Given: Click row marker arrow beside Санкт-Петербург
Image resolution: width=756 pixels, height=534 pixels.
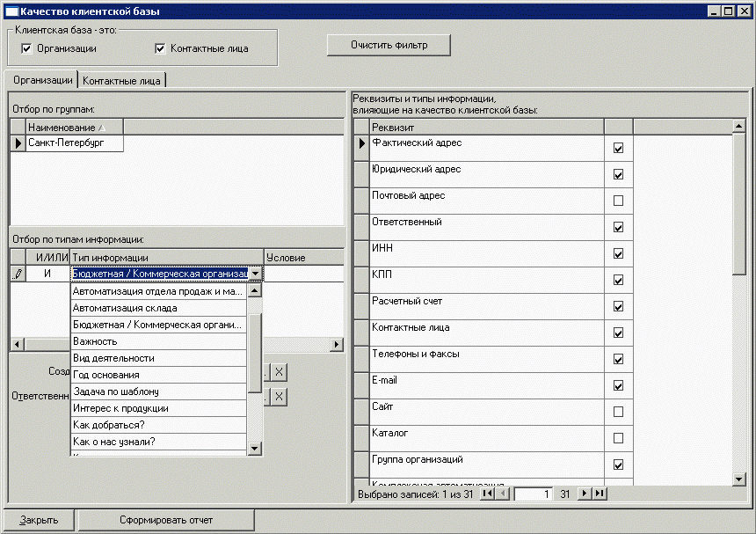Looking at the screenshot, I should [18, 143].
